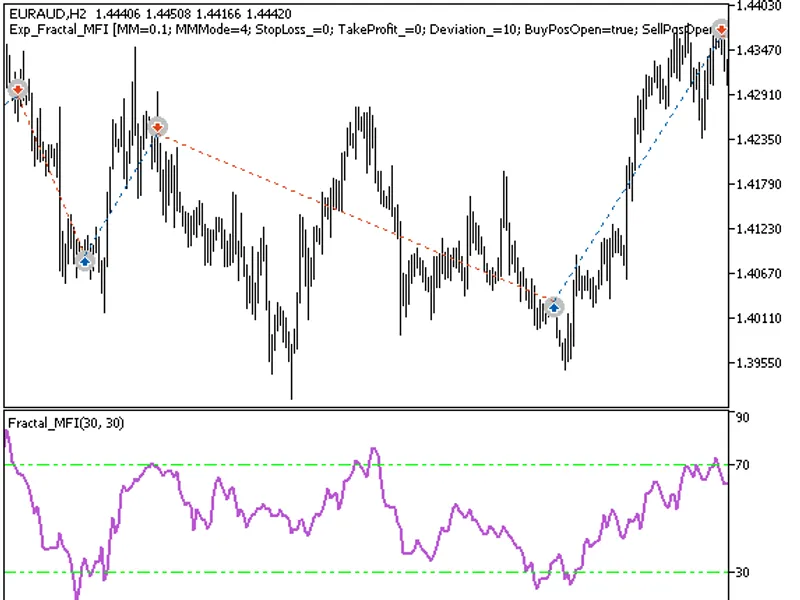Click the 1.41230 price scale label
The width and height of the screenshot is (800, 600).
tap(759, 229)
